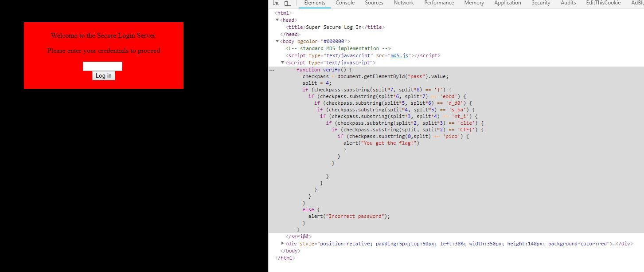The image size is (644, 272).
Task: Click the split = 4 line
Action: tap(317, 83)
